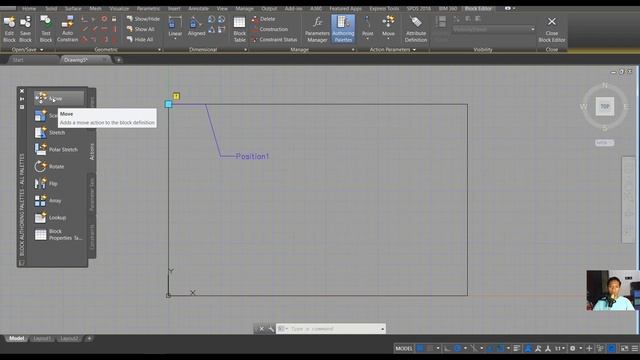This screenshot has height=360, width=640.
Task: Select the Move action in Authoring Palette
Action: point(59,98)
